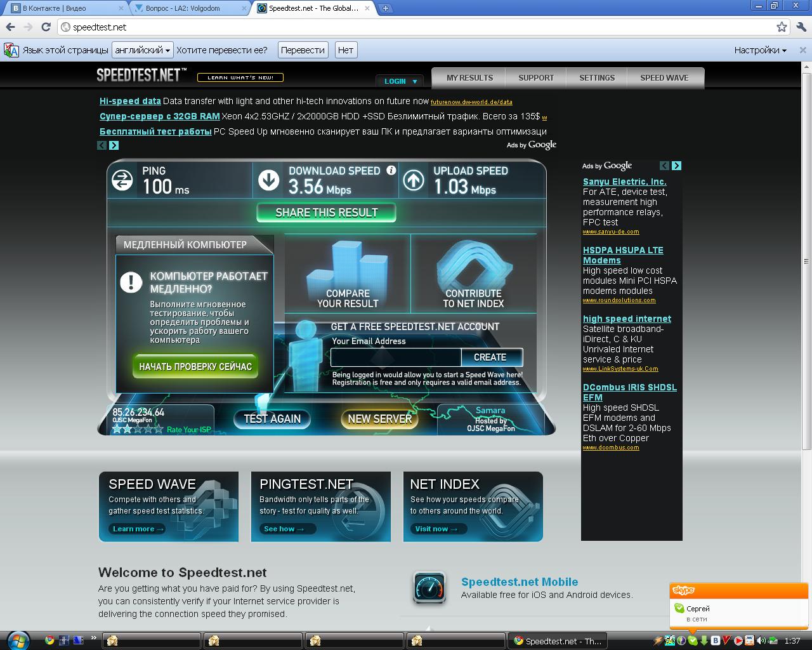
Task: Click the Contribute to Net Index graphic
Action: (x=473, y=273)
